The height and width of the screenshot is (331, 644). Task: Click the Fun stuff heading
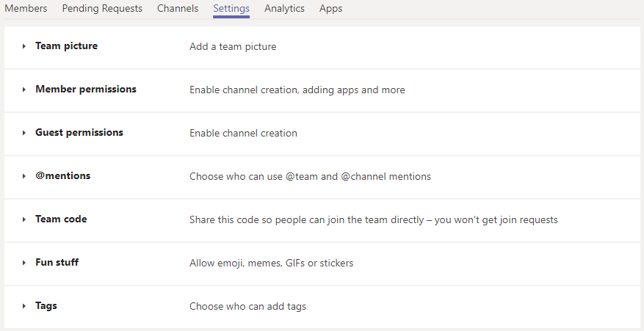(57, 263)
